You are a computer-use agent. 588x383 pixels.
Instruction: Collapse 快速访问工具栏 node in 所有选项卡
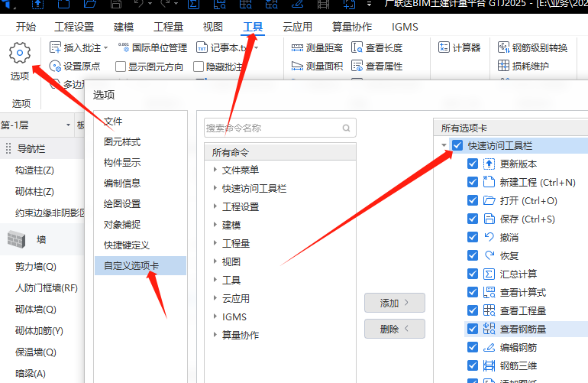444,145
